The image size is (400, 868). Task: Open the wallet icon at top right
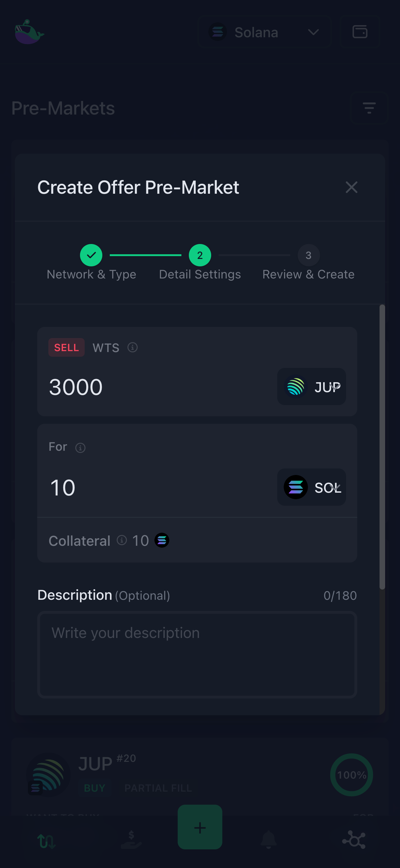coord(360,32)
